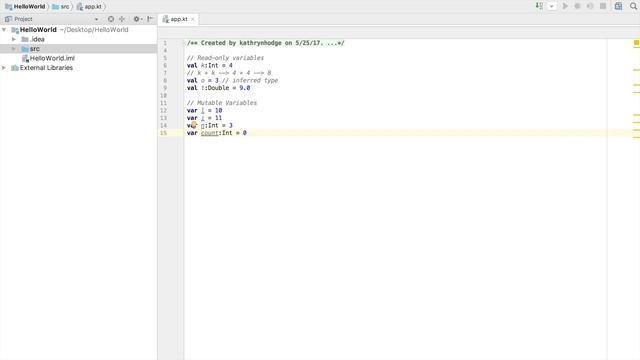This screenshot has height=360, width=640.
Task: Expand the src folder arrow
Action: coord(14,49)
